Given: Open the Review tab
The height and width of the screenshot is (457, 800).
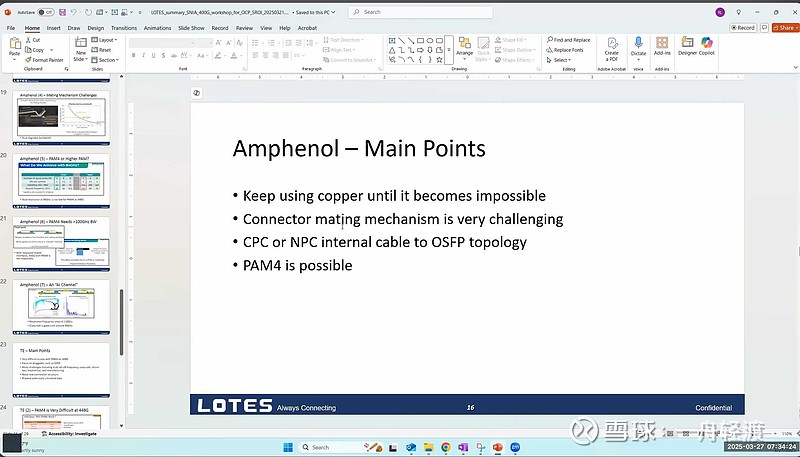Looking at the screenshot, I should coord(244,28).
